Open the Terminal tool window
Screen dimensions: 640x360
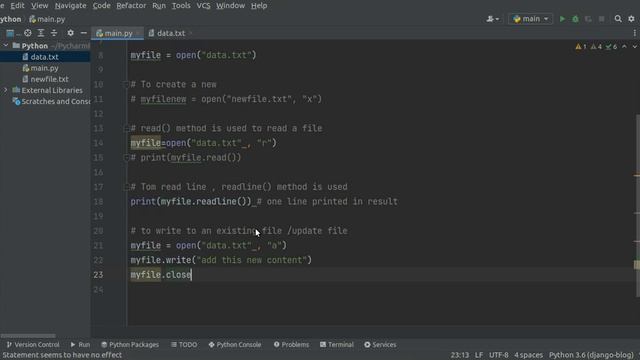(337, 345)
